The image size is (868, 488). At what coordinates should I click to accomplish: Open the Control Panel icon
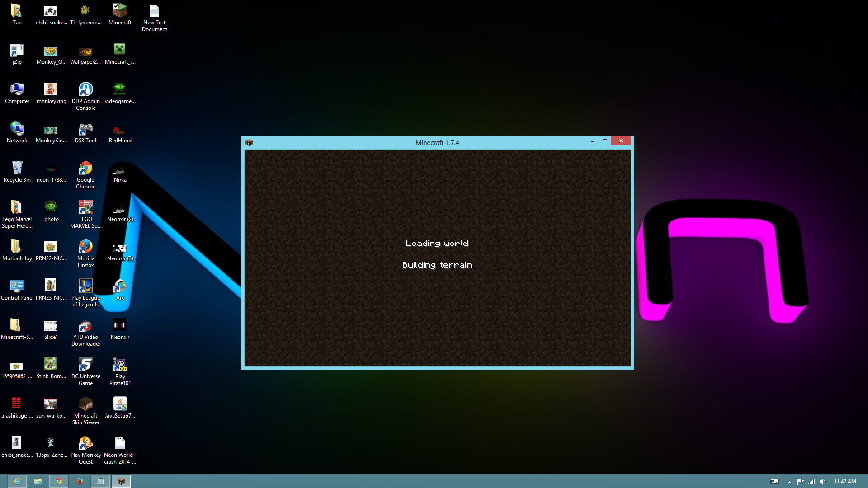[17, 286]
